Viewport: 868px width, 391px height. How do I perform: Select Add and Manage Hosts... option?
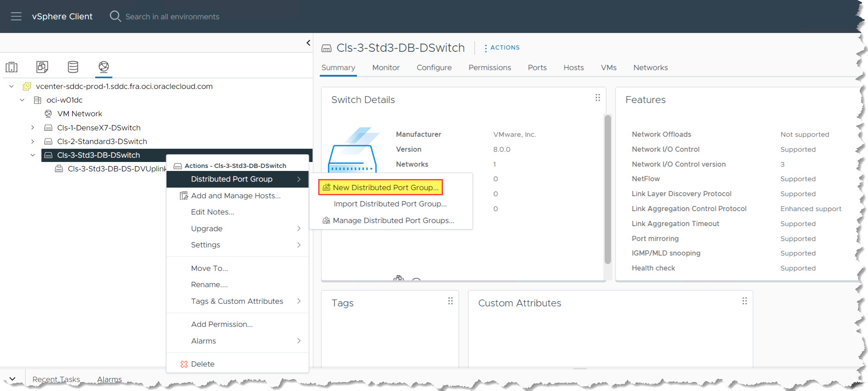[x=236, y=196]
